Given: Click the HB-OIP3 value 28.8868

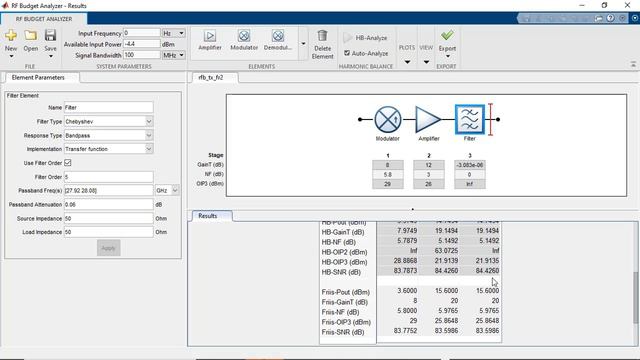Looking at the screenshot, I should 405,261.
